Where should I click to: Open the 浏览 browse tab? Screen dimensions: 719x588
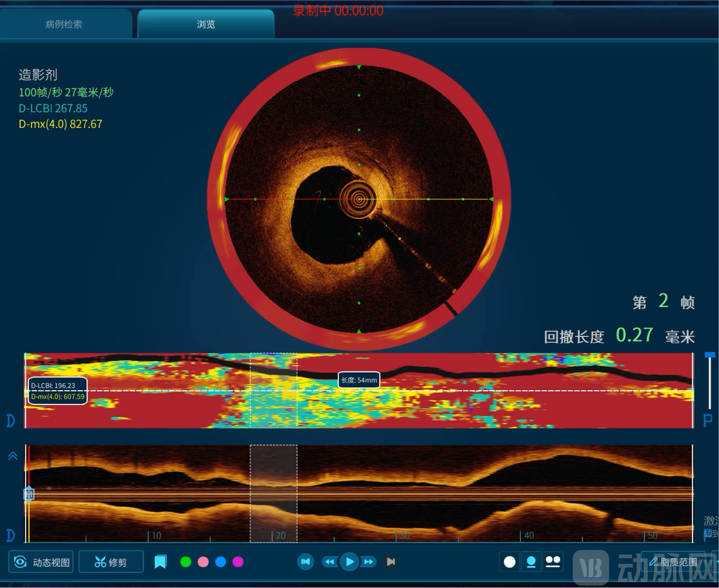[206, 24]
